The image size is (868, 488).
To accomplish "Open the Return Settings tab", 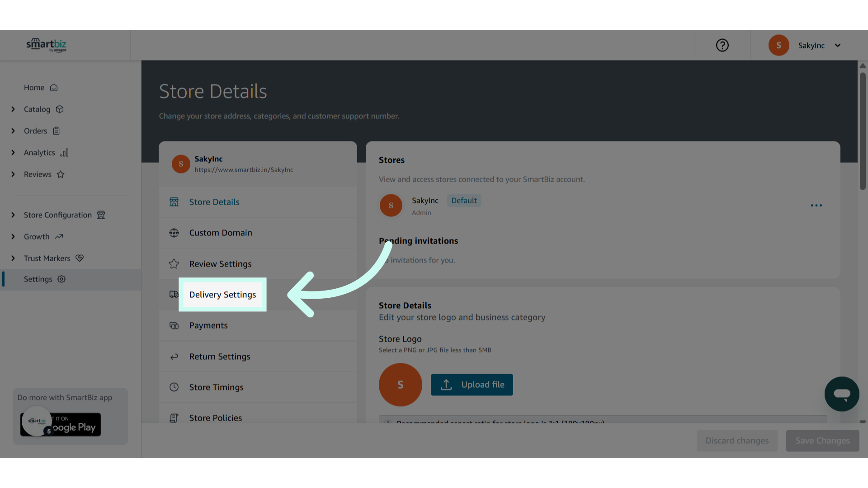I will (258, 357).
